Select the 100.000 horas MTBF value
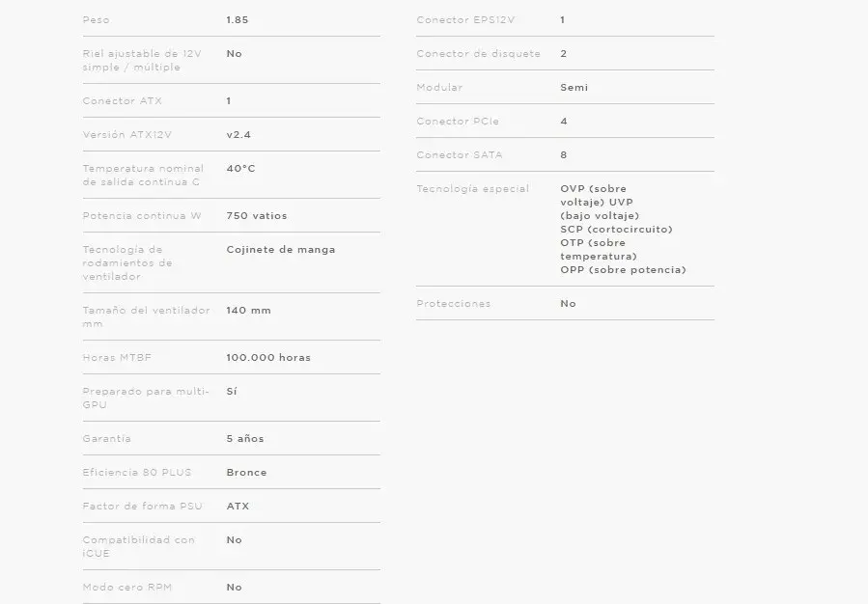 (x=267, y=357)
